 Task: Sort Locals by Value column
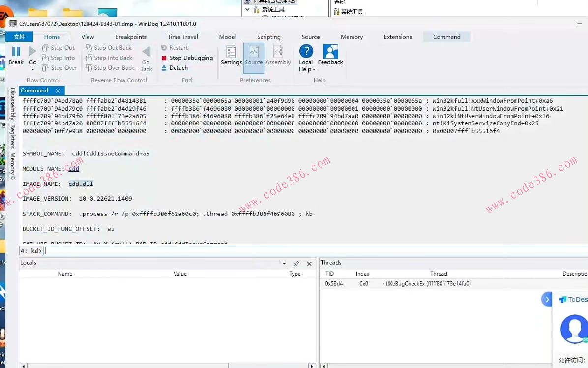click(x=180, y=274)
